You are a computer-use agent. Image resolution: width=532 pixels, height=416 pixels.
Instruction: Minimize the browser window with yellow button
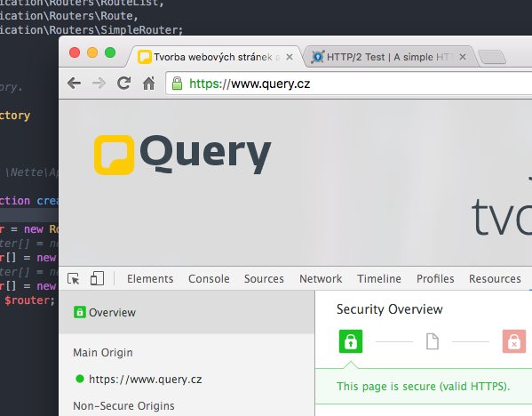click(x=92, y=52)
